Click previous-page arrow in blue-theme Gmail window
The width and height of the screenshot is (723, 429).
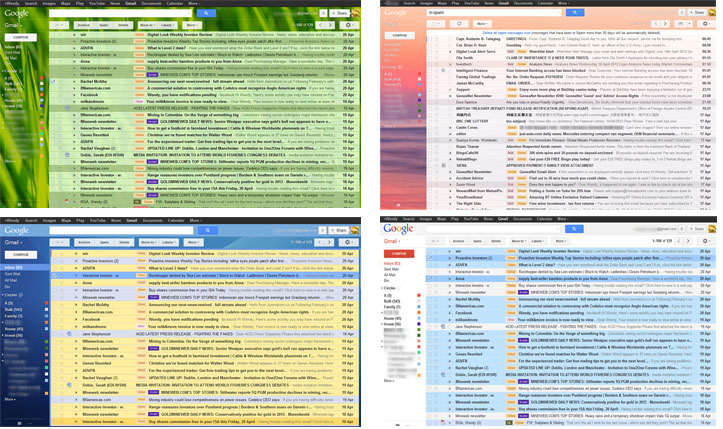coord(320,242)
